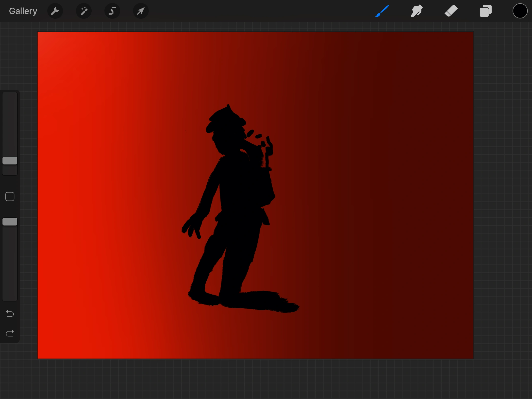Open the Actions wrench menu
The height and width of the screenshot is (399, 532).
point(55,11)
